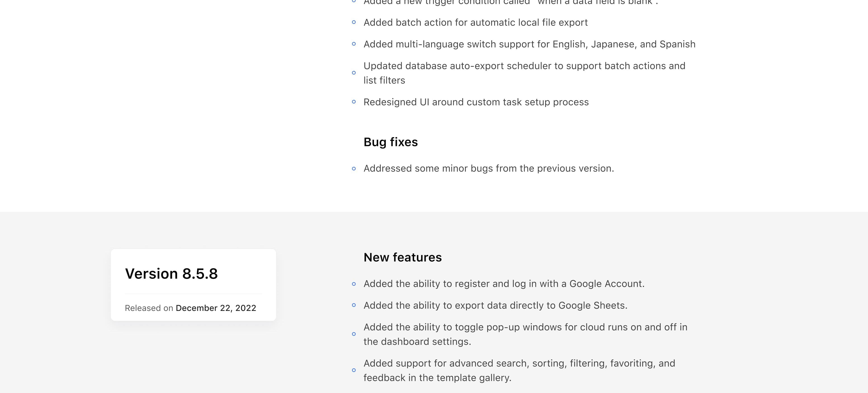Click the Version 8.5.8 title

click(171, 274)
